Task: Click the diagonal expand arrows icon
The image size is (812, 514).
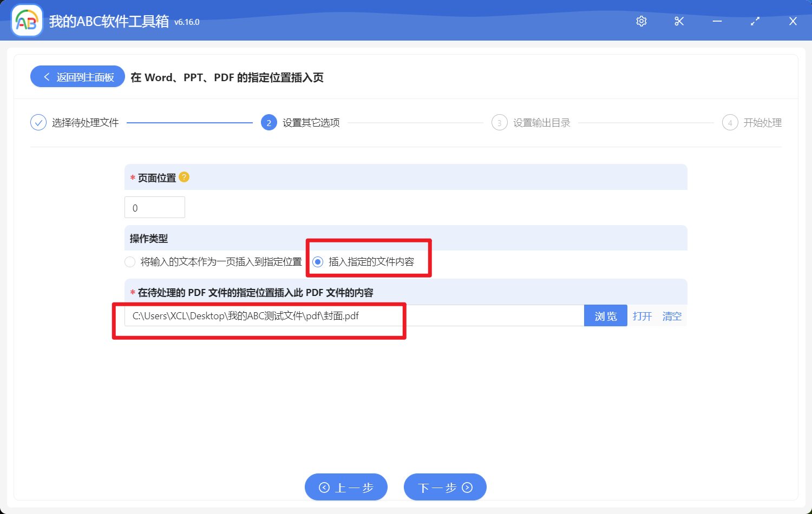Action: point(755,21)
